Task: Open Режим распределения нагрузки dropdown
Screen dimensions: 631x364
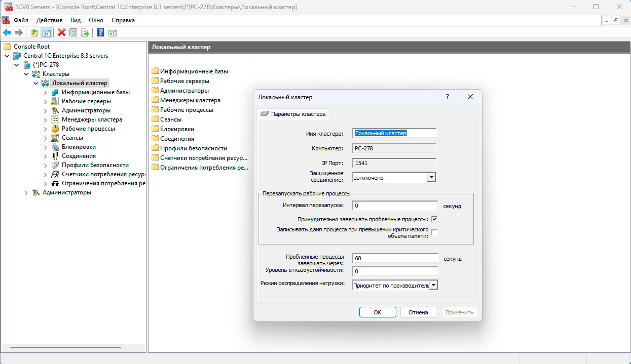Action: click(433, 285)
